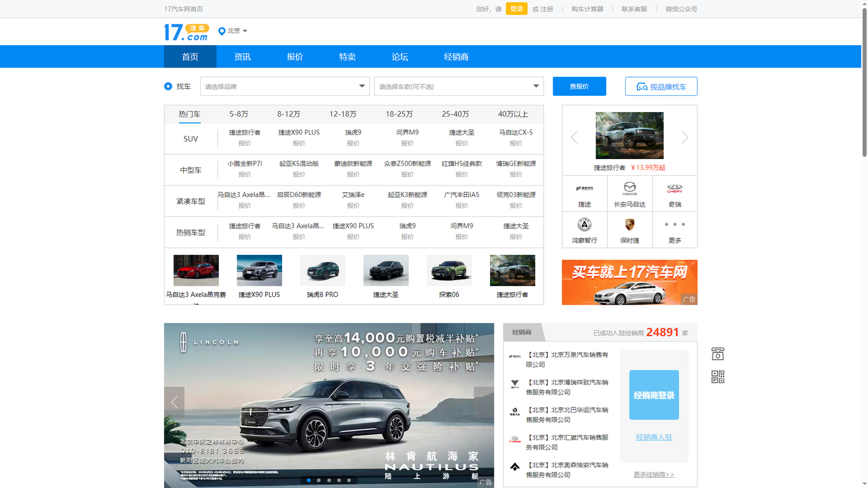Select the 12-18万 price tab

(343, 114)
